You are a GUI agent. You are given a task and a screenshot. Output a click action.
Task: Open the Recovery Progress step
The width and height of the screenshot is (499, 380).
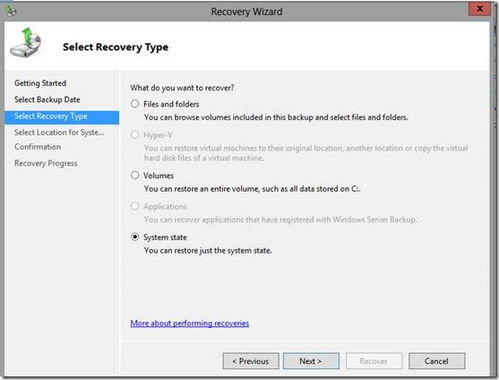[x=46, y=163]
